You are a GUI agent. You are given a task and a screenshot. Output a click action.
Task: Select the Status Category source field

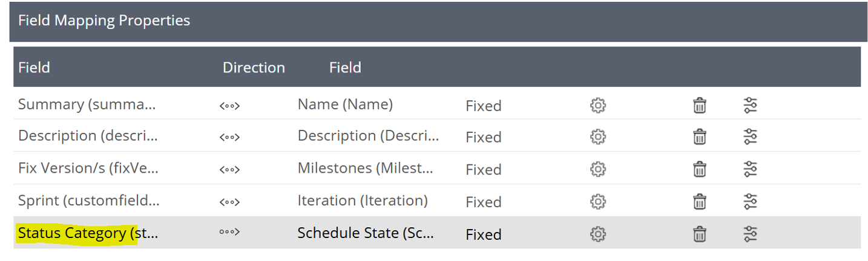click(x=88, y=233)
